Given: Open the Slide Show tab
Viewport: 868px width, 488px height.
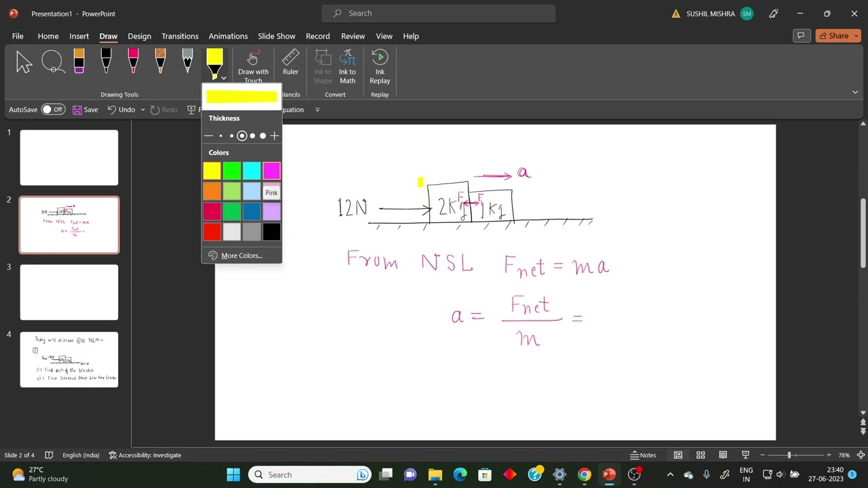Looking at the screenshot, I should tap(277, 36).
